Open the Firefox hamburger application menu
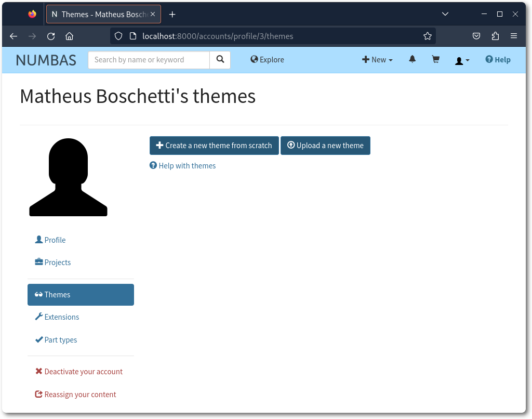The width and height of the screenshot is (532, 419). 514,36
